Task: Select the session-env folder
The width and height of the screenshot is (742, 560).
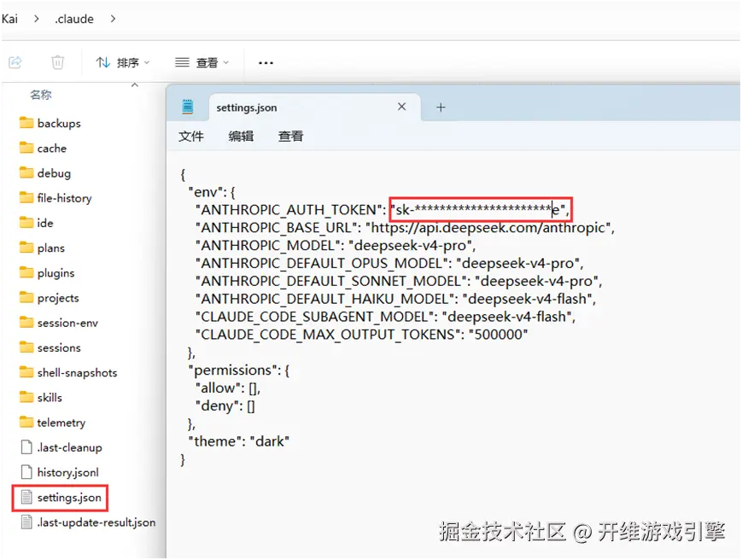Action: pos(59,323)
